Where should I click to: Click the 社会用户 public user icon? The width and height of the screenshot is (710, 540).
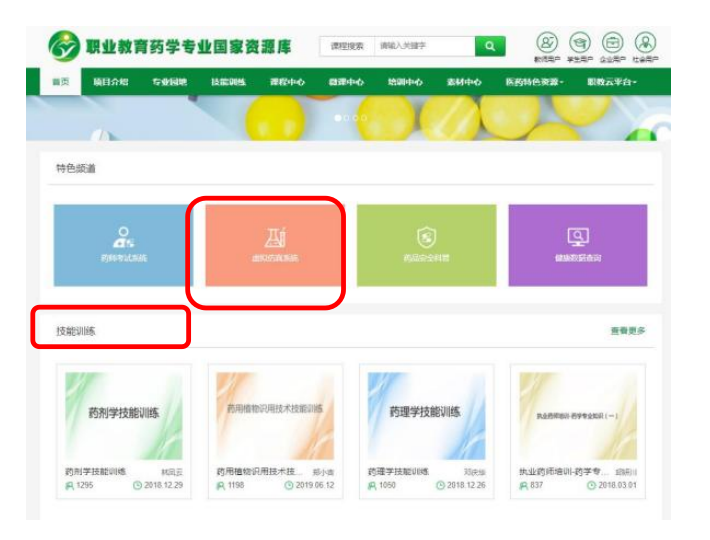tap(646, 43)
